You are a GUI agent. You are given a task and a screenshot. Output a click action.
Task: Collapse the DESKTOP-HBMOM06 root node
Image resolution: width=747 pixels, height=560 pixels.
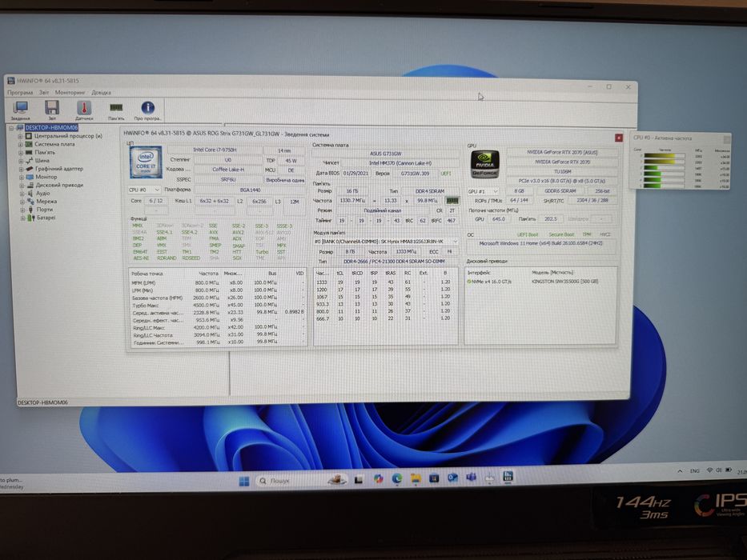[11, 128]
